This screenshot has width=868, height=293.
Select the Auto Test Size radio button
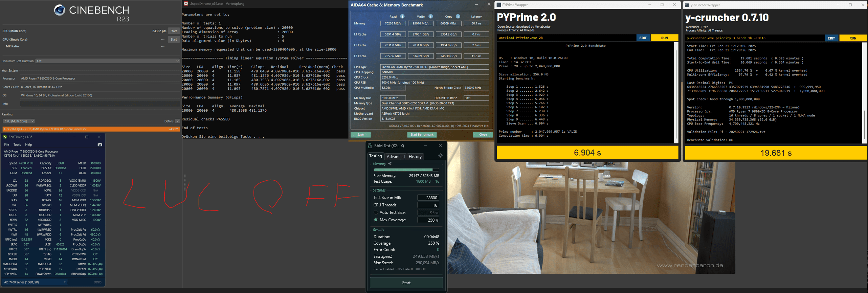pos(376,212)
